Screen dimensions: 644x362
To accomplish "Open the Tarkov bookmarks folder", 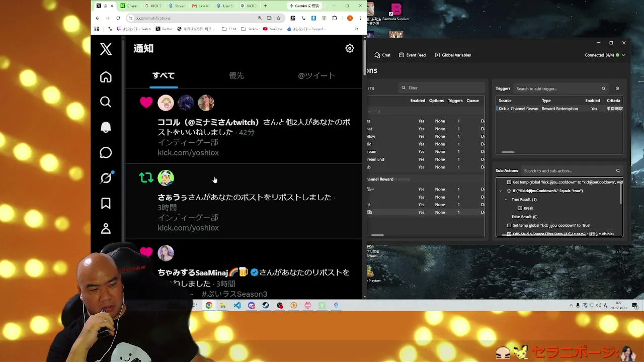I will tap(249, 29).
